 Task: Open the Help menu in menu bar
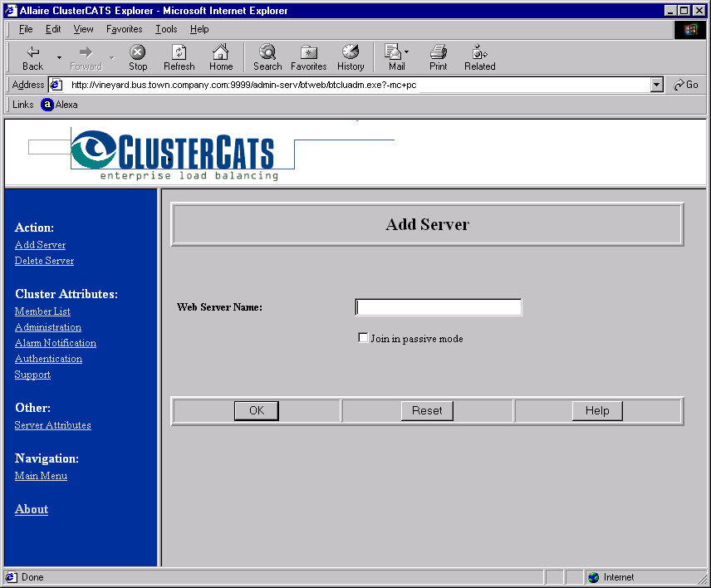[x=199, y=29]
